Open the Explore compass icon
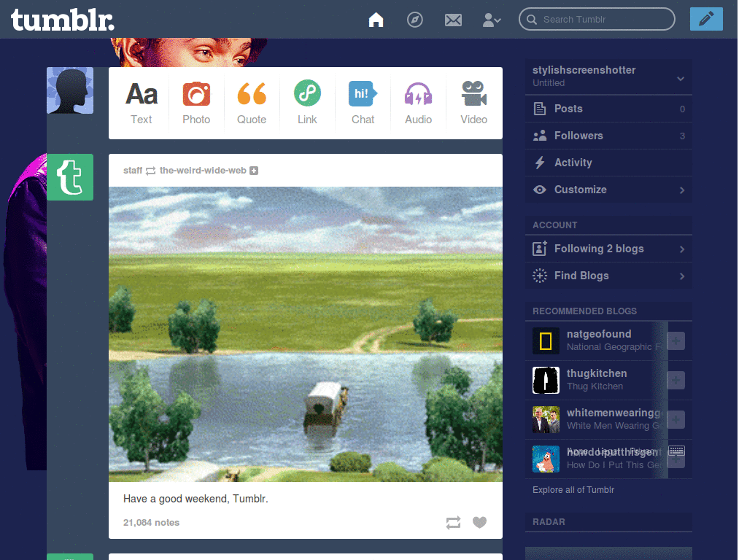The height and width of the screenshot is (560, 747). pos(414,20)
